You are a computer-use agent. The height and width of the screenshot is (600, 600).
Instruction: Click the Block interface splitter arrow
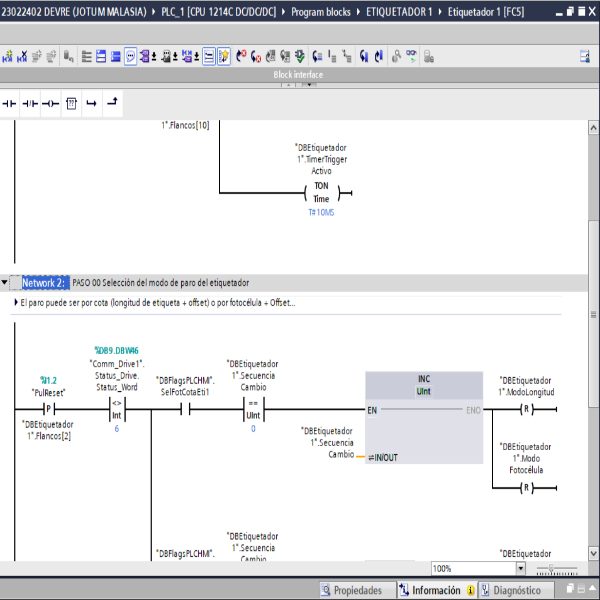[x=308, y=85]
